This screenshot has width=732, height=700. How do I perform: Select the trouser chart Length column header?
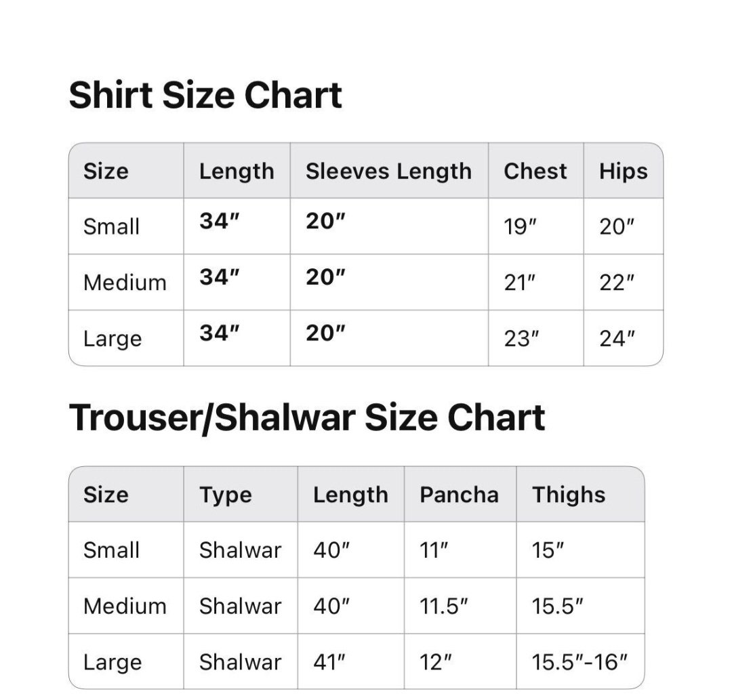pos(350,495)
